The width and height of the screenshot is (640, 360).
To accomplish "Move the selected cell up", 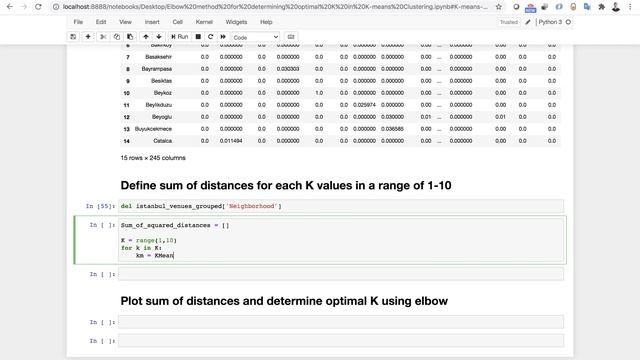I will (x=146, y=37).
